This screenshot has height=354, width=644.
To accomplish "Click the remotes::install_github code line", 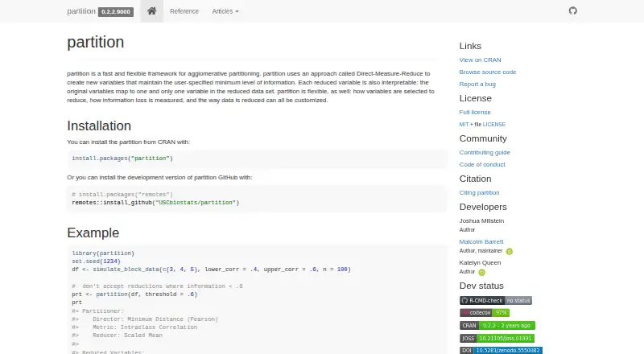I will pyautogui.click(x=155, y=203).
